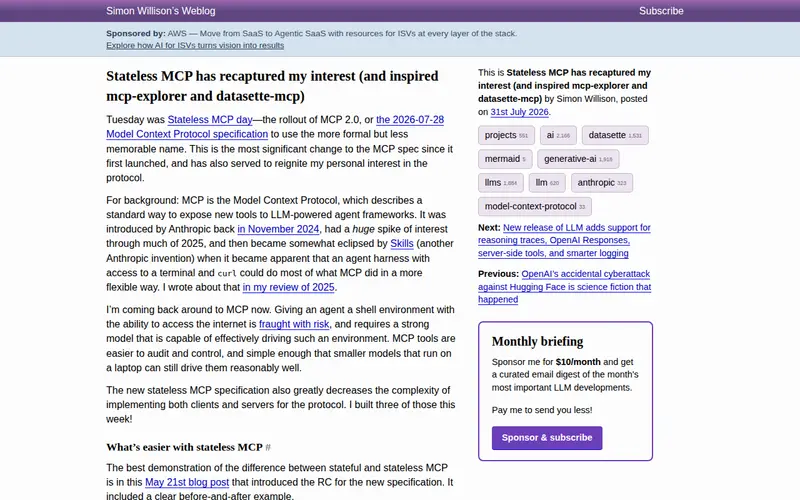This screenshot has height=500, width=800.
Task: Click the 'Sponsored by:' label
Action: point(136,34)
